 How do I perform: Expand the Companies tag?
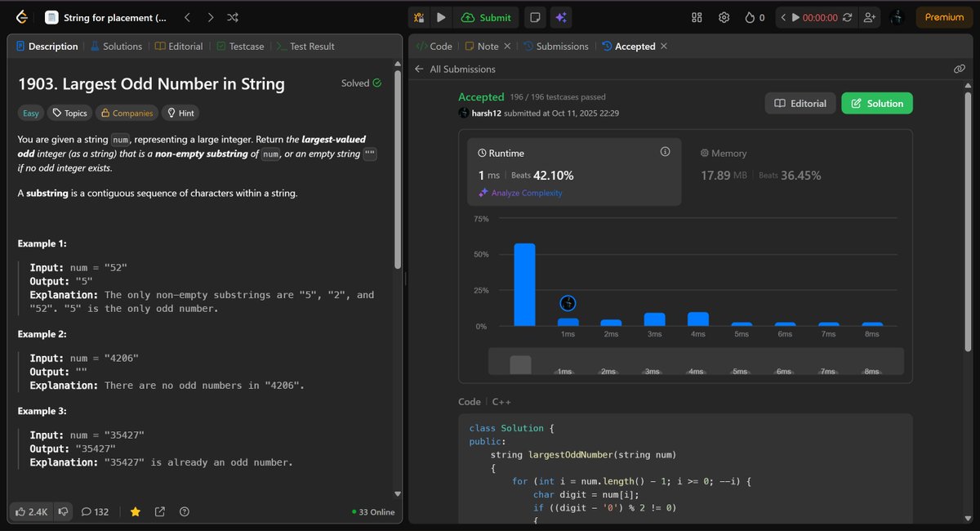[x=126, y=114]
